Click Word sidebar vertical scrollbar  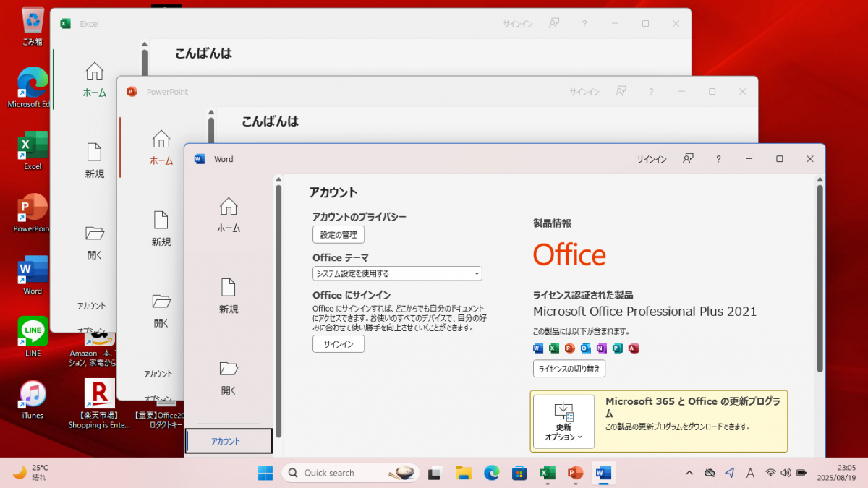point(278,311)
